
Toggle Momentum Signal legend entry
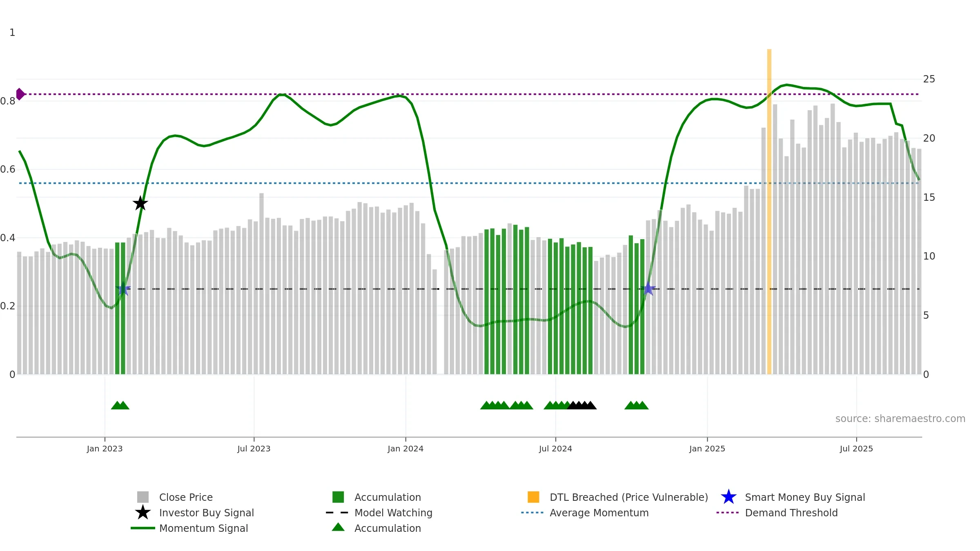point(203,528)
